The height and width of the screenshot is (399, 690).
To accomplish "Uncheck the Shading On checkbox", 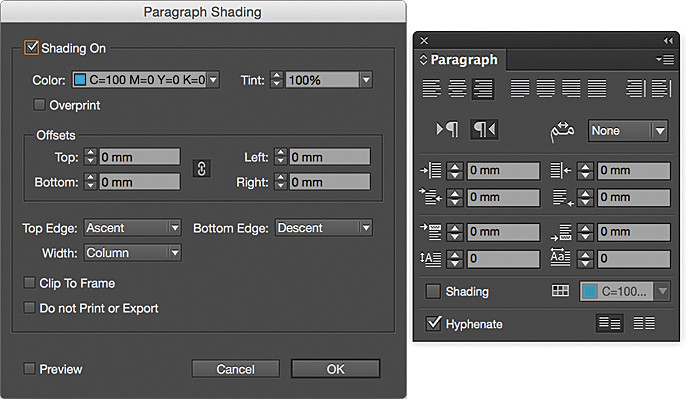I will pyautogui.click(x=31, y=48).
